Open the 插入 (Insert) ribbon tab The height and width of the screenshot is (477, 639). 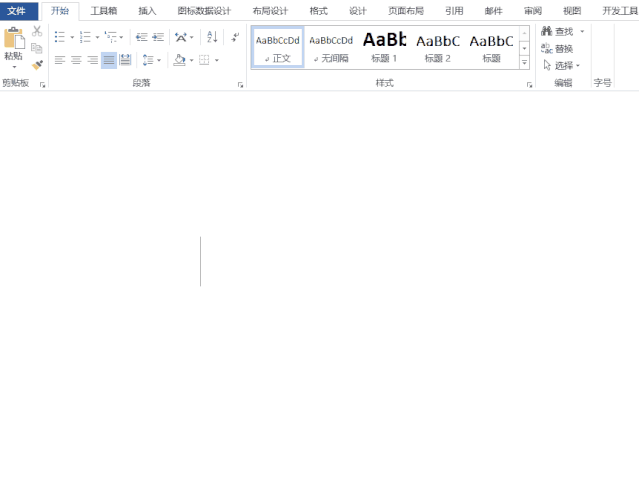[x=147, y=11]
